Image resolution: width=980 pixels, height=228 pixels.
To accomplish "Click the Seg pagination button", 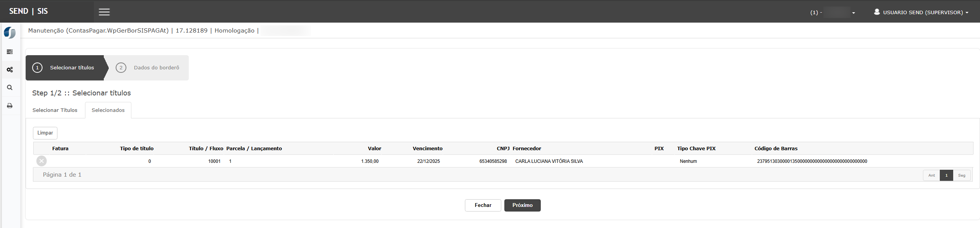I will [962, 175].
